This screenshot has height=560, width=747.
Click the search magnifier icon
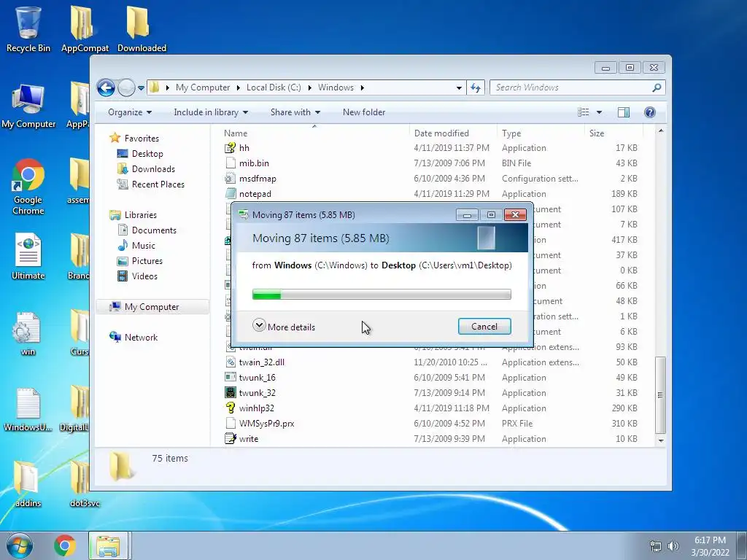[657, 87]
